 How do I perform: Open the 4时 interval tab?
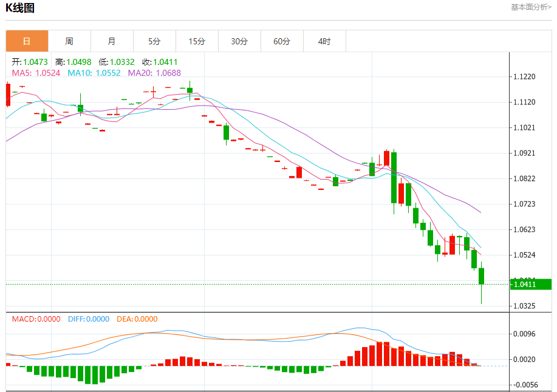coord(324,41)
